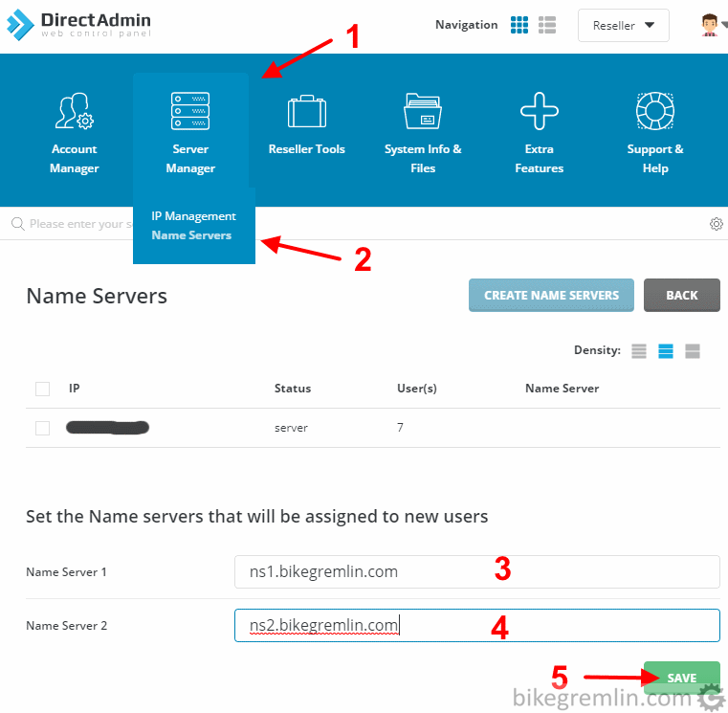
Task: Open the Account Manager section
Action: [x=75, y=133]
